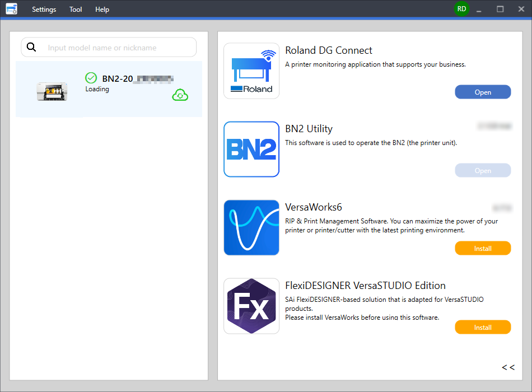Click the FlexiDESIGNER VersaSTUDIO Edition title

365,286
